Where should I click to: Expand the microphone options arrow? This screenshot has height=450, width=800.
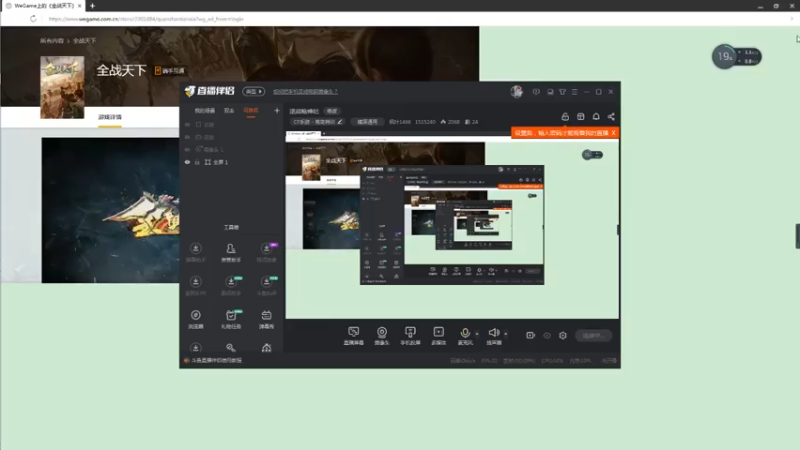(x=477, y=334)
